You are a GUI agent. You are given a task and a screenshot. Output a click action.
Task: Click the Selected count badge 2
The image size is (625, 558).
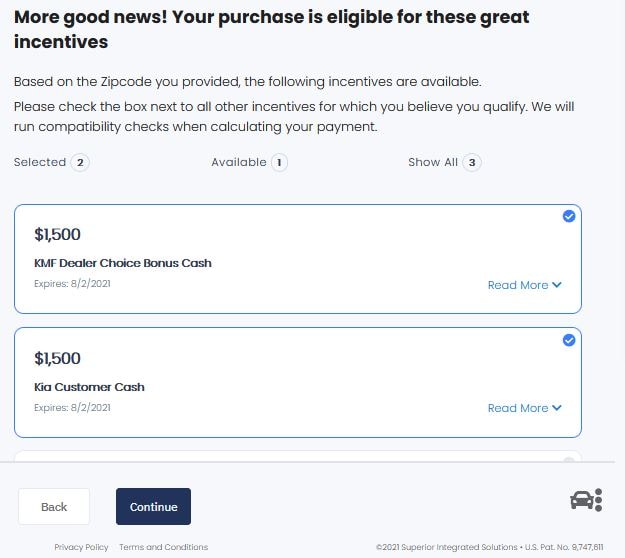coord(80,163)
